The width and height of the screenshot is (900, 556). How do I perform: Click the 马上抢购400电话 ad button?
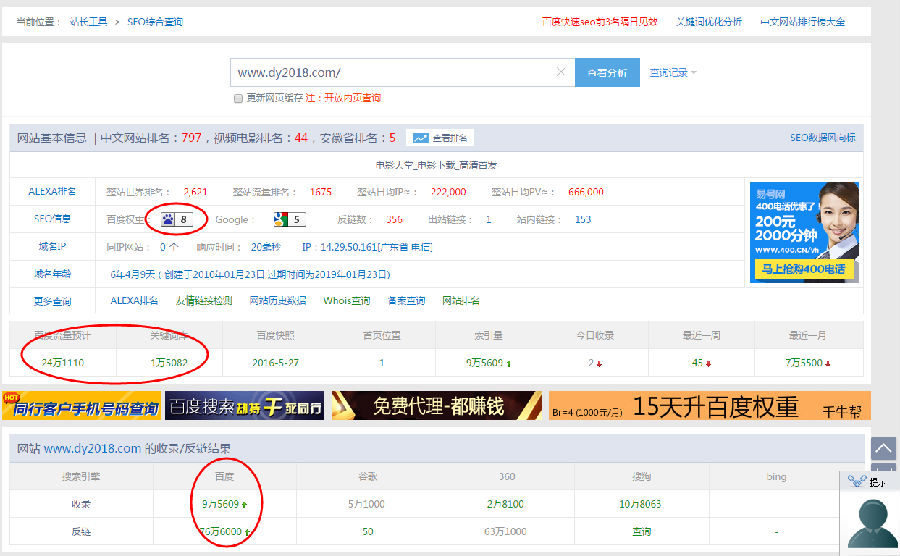click(x=804, y=269)
